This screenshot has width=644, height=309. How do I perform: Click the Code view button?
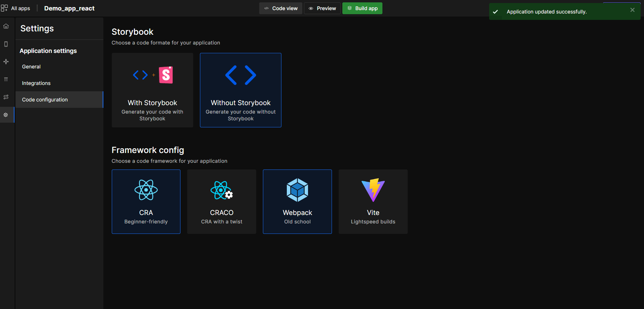point(281,8)
